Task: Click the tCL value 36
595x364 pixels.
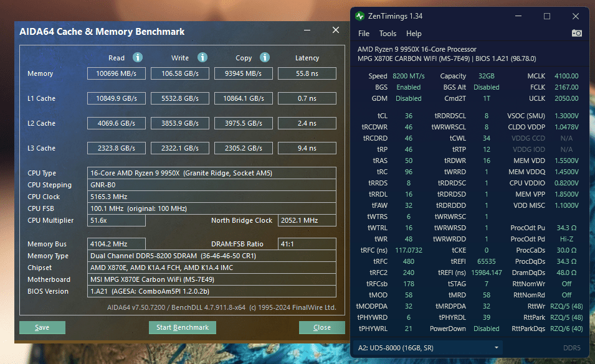Action: (408, 116)
